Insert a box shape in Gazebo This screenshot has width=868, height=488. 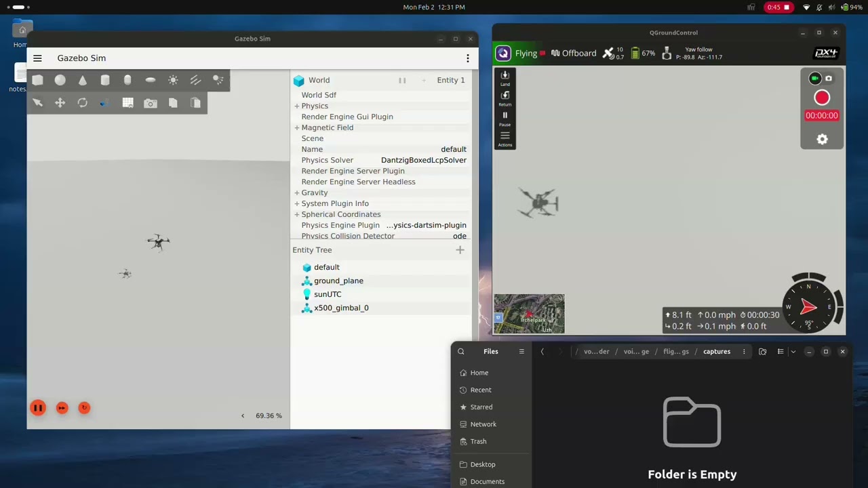tap(37, 80)
